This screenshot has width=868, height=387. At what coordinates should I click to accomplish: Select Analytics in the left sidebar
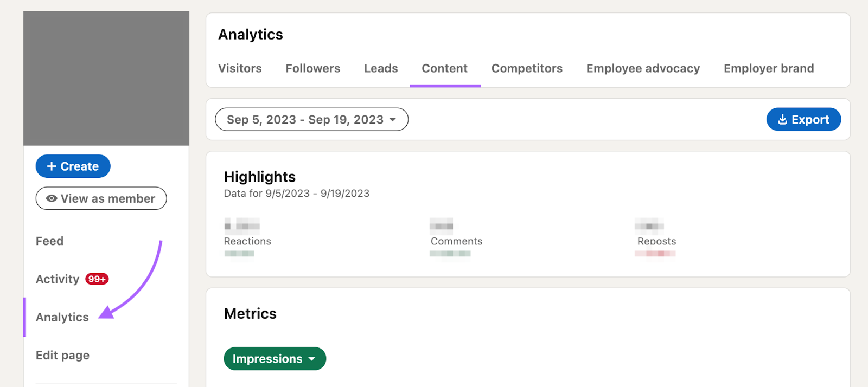(x=62, y=317)
